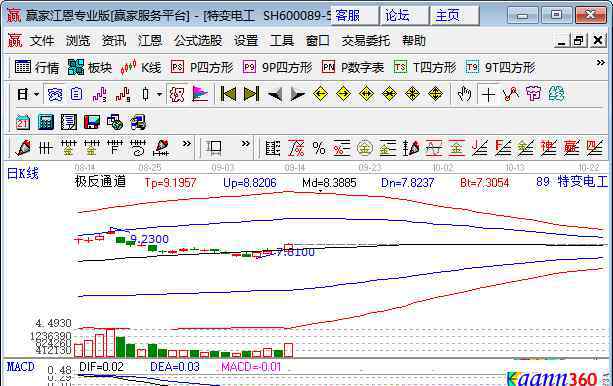The width and height of the screenshot is (613, 386).
Task: Open the P四方形 tool
Action: pyautogui.click(x=202, y=67)
